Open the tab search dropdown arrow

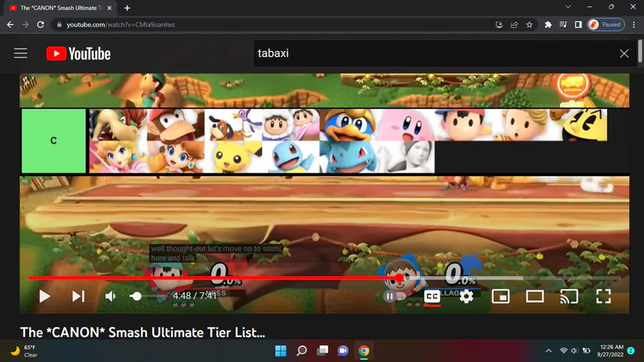point(567,6)
